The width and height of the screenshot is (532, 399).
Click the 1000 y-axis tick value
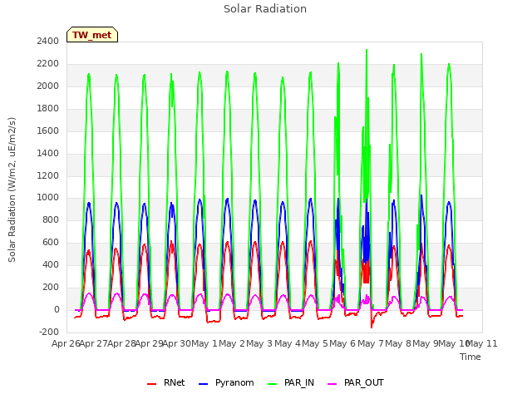[48, 198]
